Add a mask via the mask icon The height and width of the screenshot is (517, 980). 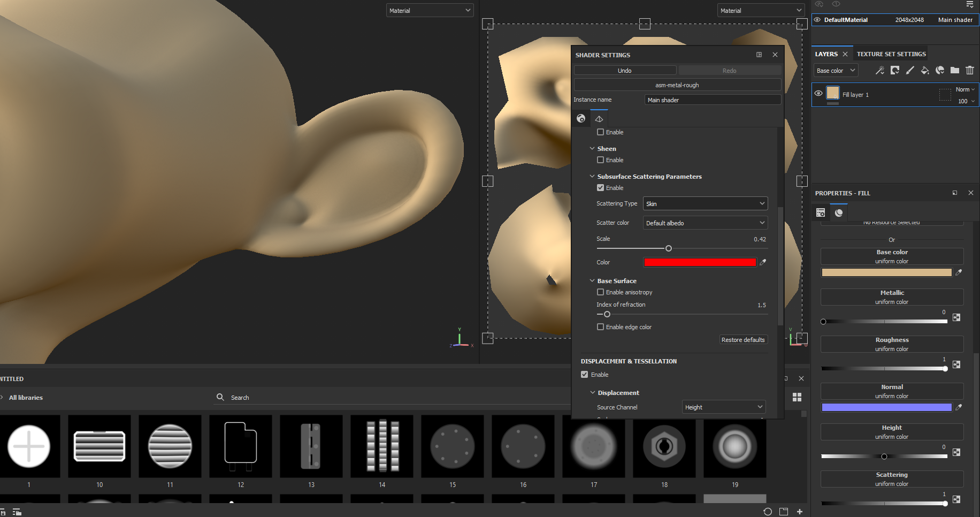(894, 70)
